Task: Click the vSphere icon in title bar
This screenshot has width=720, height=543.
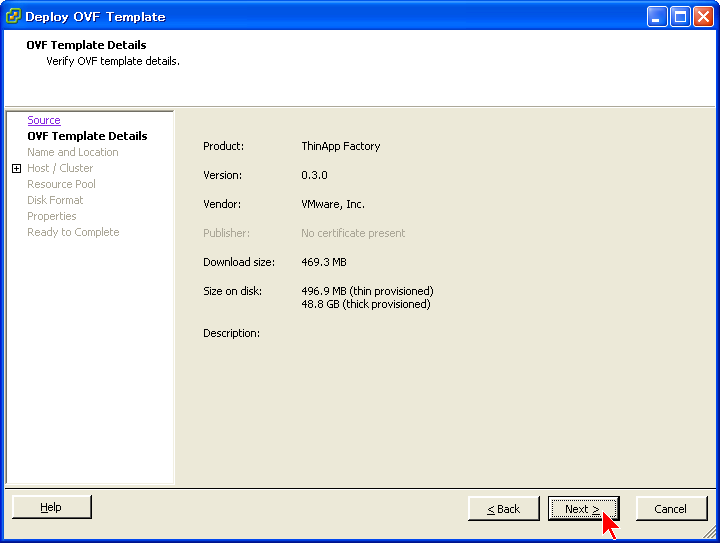Action: pyautogui.click(x=13, y=16)
